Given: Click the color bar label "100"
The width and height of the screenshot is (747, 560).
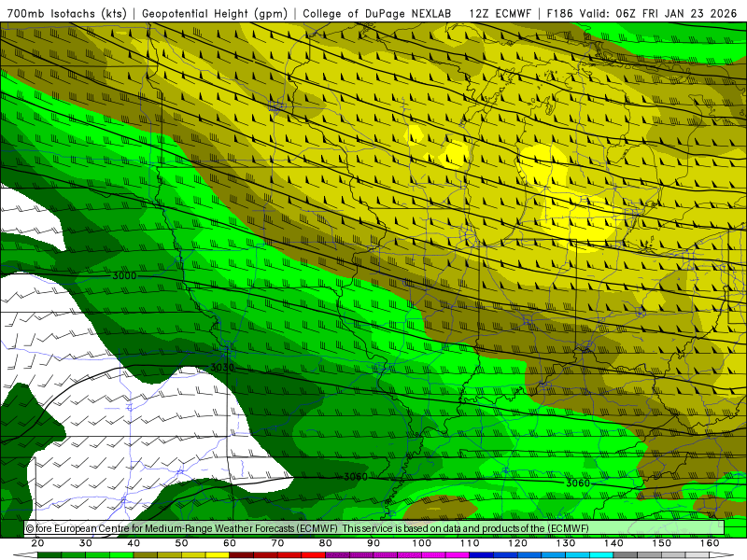Looking at the screenshot, I should tap(422, 543).
